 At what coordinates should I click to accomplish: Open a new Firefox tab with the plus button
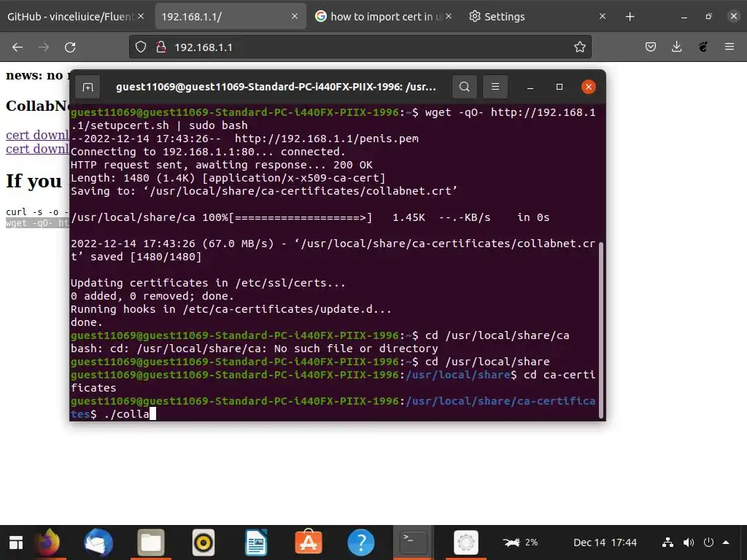[630, 17]
